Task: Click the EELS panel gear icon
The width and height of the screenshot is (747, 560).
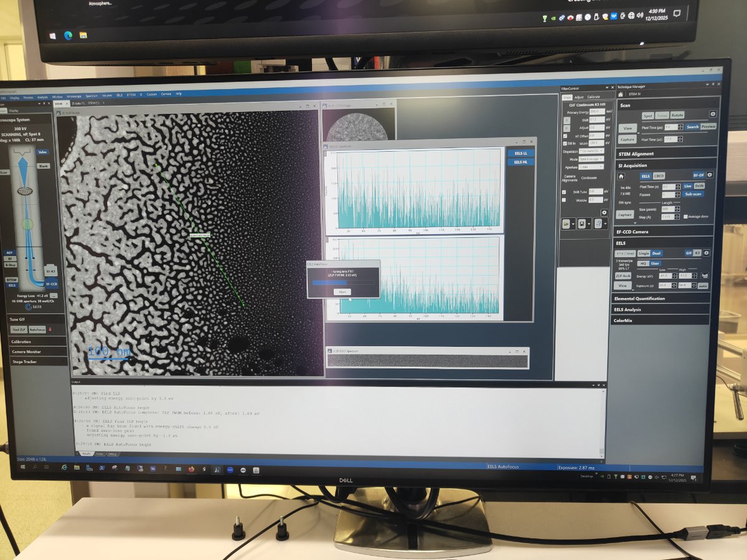Action: [x=707, y=253]
